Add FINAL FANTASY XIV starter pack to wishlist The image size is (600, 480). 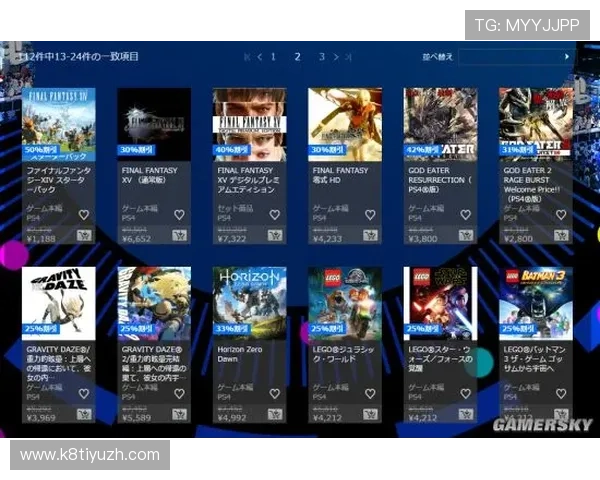click(x=84, y=215)
